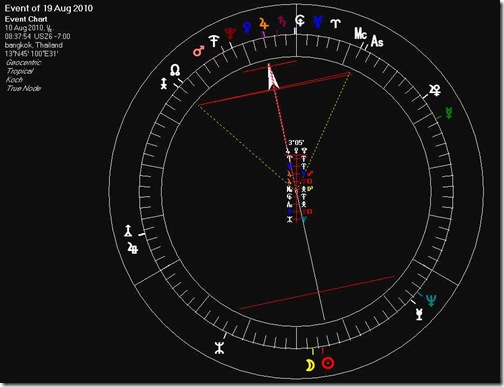Click the 3°05' orb label at the center
Screen dimensions: 504x387
pyautogui.click(x=296, y=143)
